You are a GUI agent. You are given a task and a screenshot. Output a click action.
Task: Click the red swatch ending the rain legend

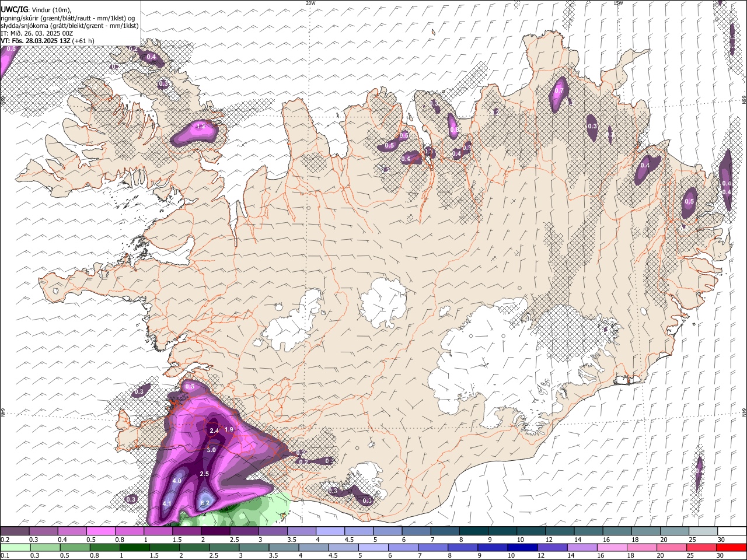(731, 547)
